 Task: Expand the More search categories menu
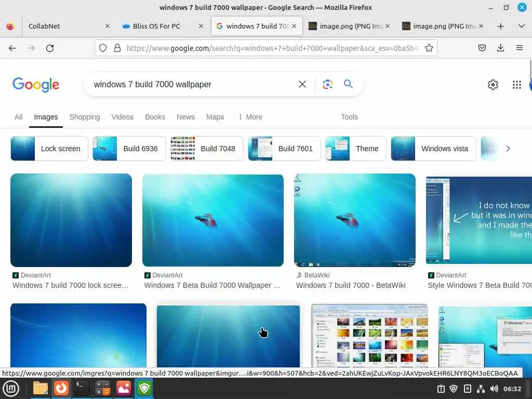point(250,117)
